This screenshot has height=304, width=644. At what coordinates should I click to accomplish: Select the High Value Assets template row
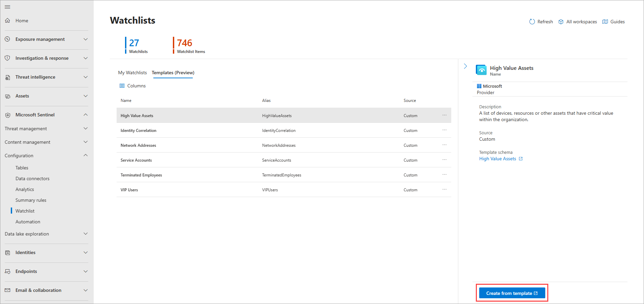coord(284,115)
